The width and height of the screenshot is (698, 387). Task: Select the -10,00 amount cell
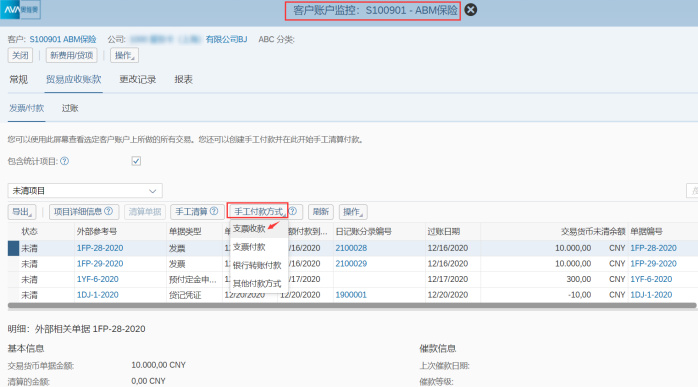tap(579, 295)
